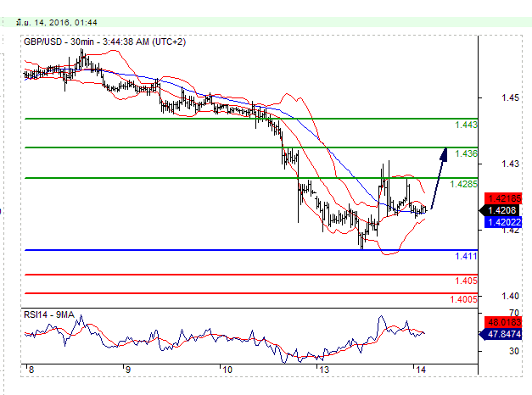532x395 pixels.
Task: Click the blue pivot label 1.411
Action: pyautogui.click(x=466, y=256)
